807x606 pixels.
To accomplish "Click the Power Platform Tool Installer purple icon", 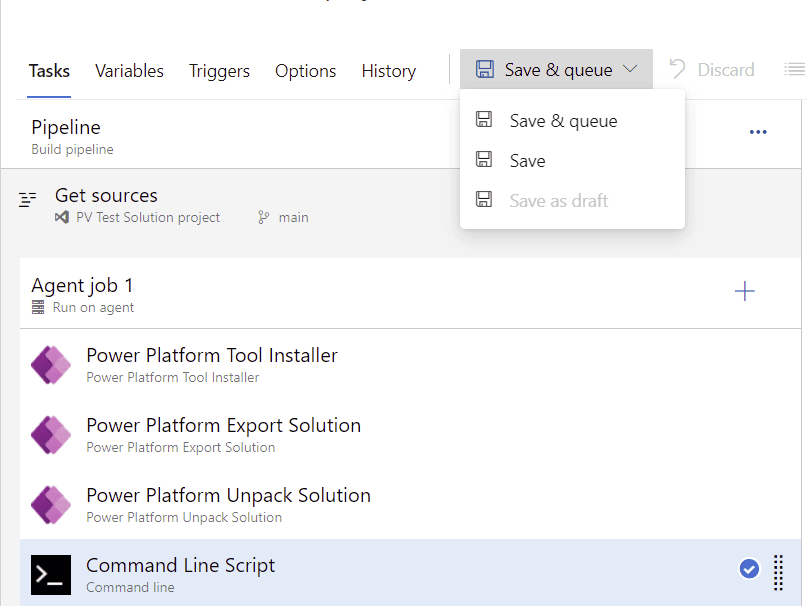I will pyautogui.click(x=51, y=365).
